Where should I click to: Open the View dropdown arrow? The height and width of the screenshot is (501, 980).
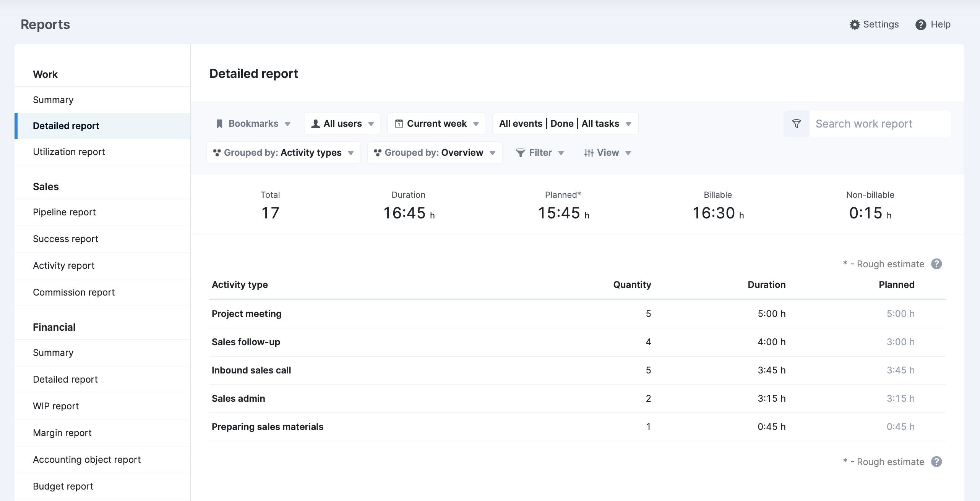point(628,153)
